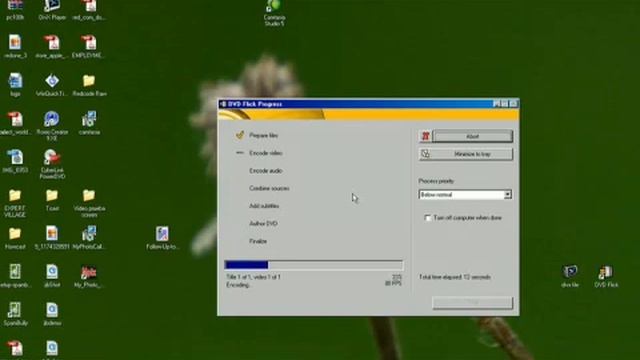Select the camtasia file desktop icon
The height and width of the screenshot is (360, 640).
89,123
